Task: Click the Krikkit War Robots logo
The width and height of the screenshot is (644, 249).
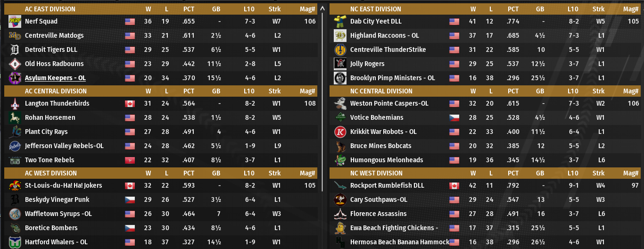Action: [x=340, y=132]
